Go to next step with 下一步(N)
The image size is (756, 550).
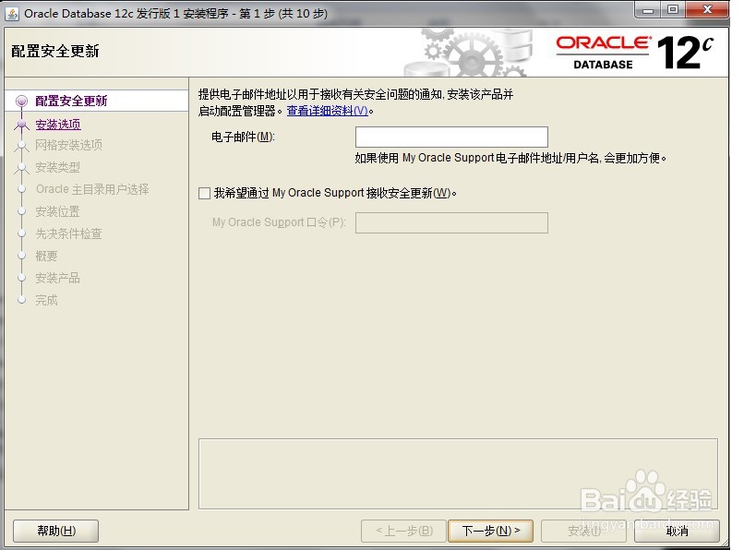[491, 531]
